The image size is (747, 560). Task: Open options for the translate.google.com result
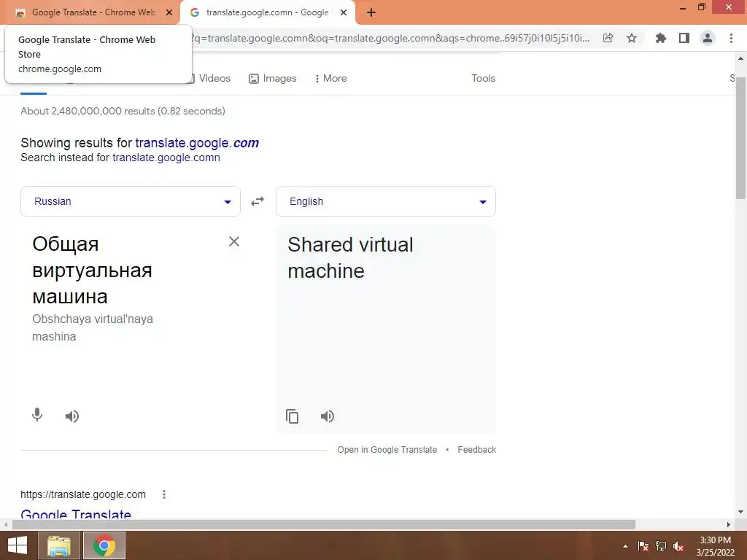pyautogui.click(x=164, y=494)
